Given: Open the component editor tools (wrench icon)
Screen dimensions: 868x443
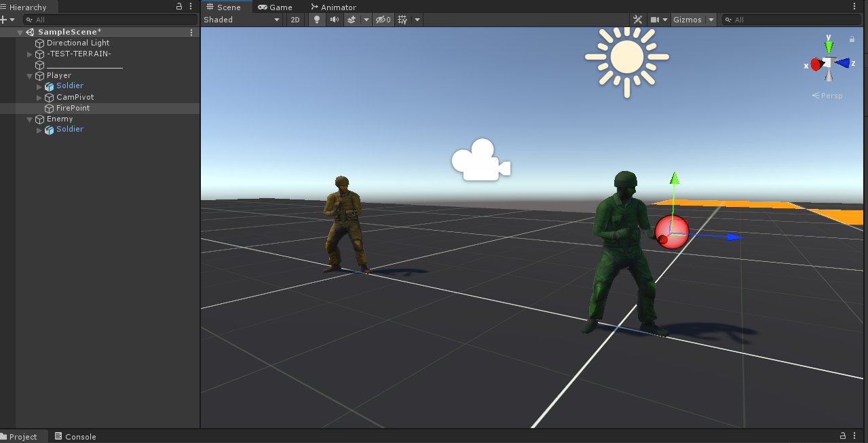Looking at the screenshot, I should 638,20.
